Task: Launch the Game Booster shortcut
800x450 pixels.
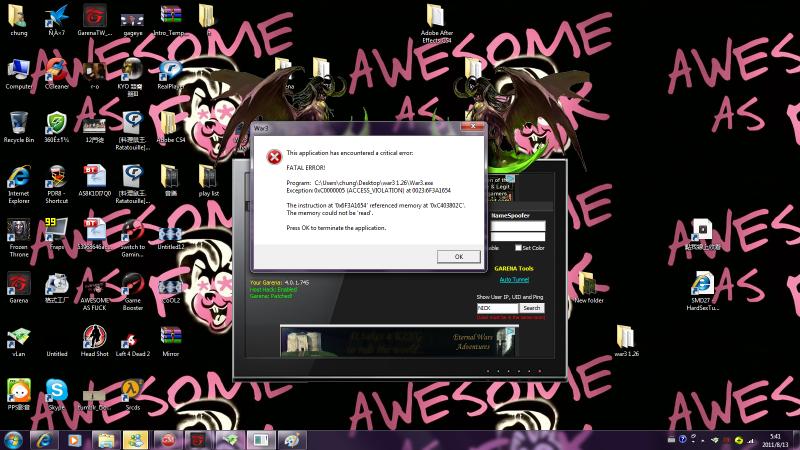Action: 133,292
